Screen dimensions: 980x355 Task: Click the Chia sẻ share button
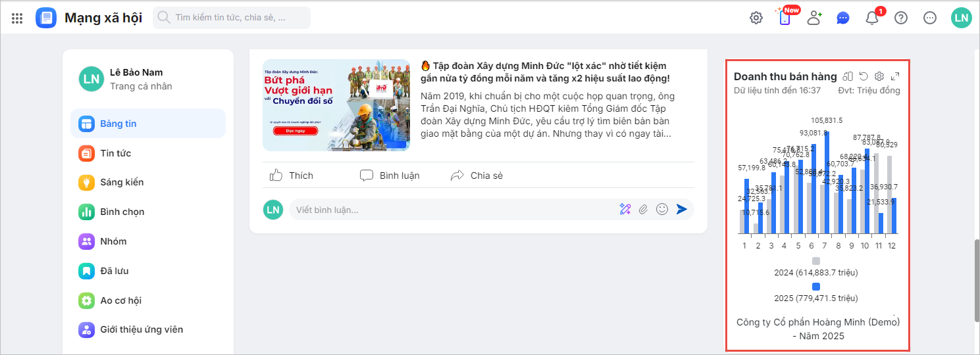pos(477,176)
